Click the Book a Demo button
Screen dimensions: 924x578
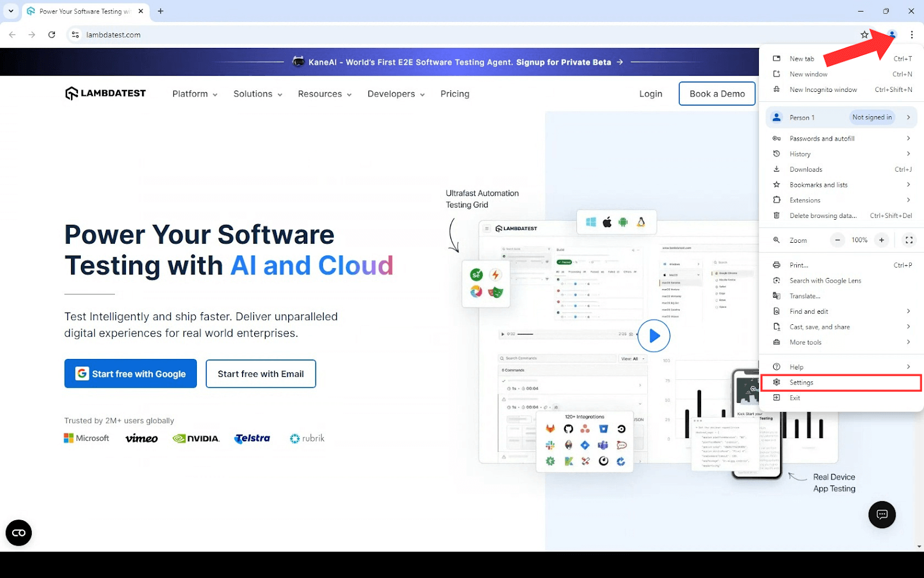(717, 94)
